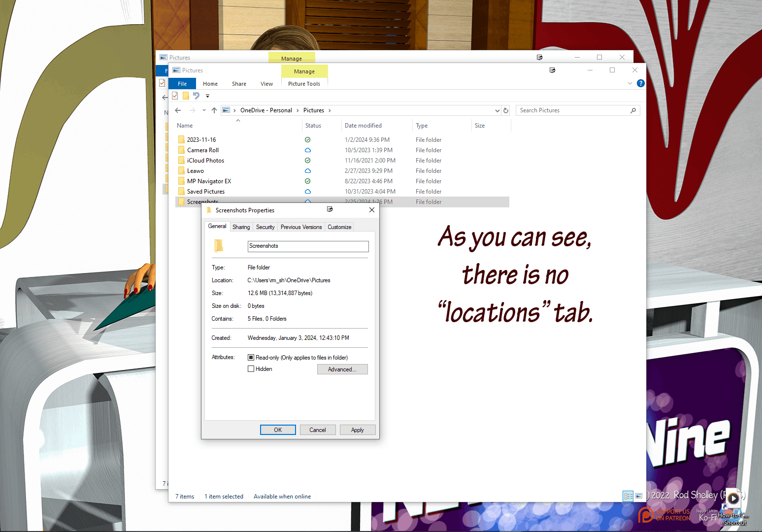This screenshot has width=762, height=532.
Task: Click the quick access Properties checkmark icon
Action: coord(175,96)
